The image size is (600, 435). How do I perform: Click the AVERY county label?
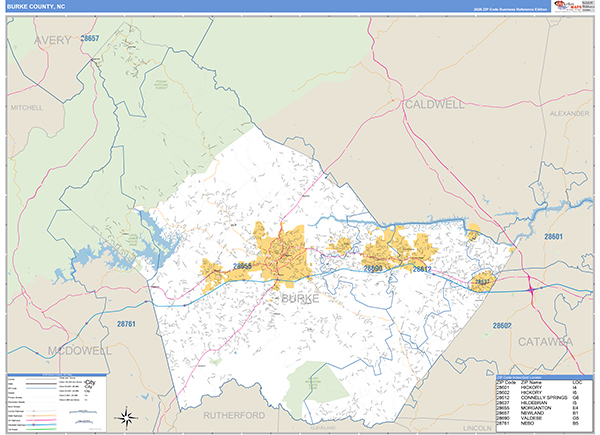click(52, 40)
